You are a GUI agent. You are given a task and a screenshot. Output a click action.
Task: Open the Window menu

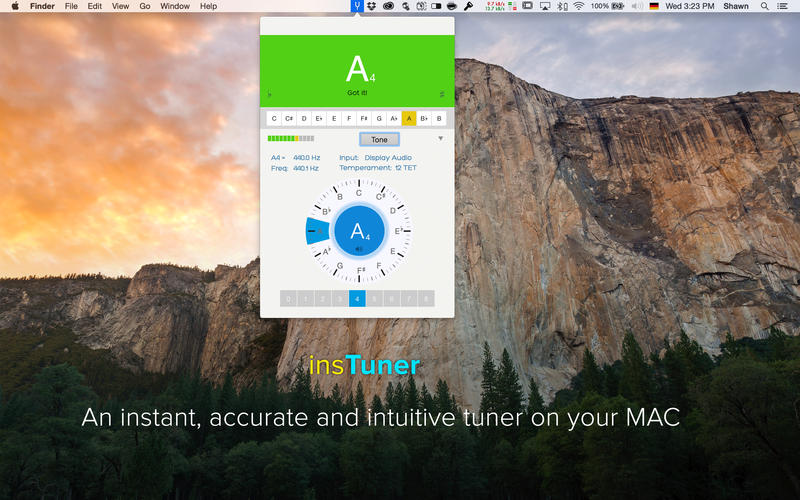pyautogui.click(x=175, y=6)
